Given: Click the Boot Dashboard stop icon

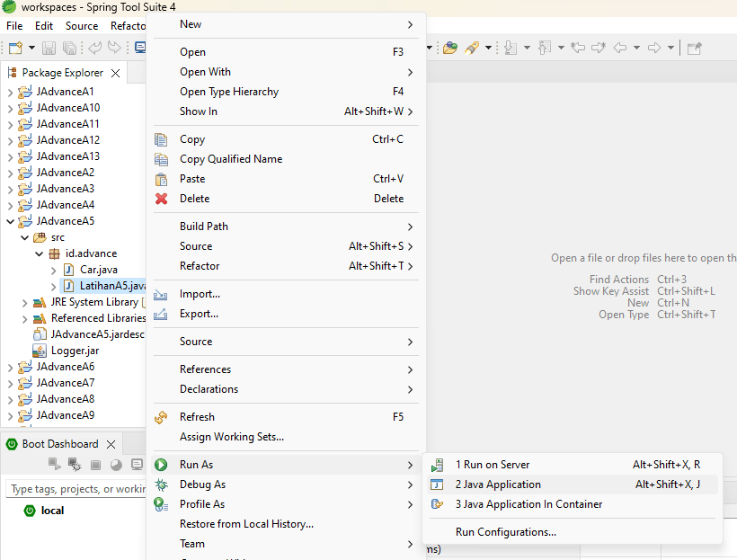Looking at the screenshot, I should coord(95,465).
